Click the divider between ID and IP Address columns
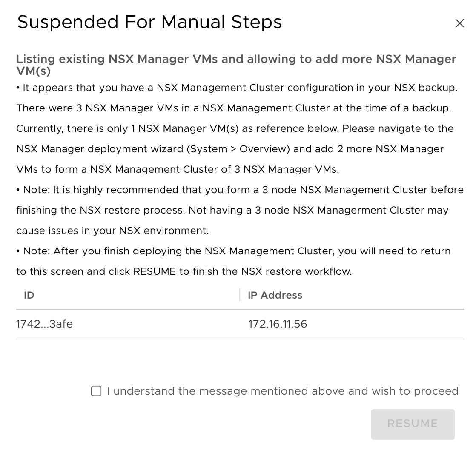Screen dimensions: 476x450 (x=240, y=295)
